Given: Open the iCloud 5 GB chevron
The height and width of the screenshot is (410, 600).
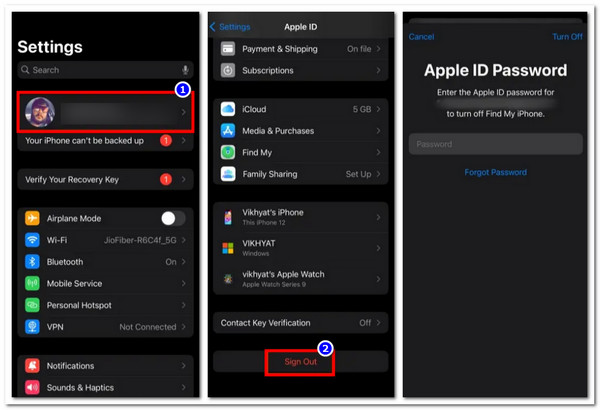Looking at the screenshot, I should click(378, 109).
